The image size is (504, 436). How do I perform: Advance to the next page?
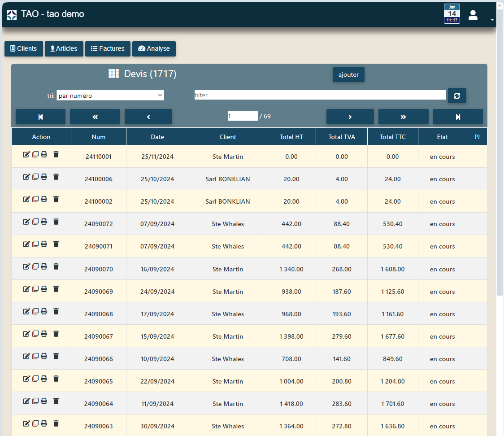[350, 117]
